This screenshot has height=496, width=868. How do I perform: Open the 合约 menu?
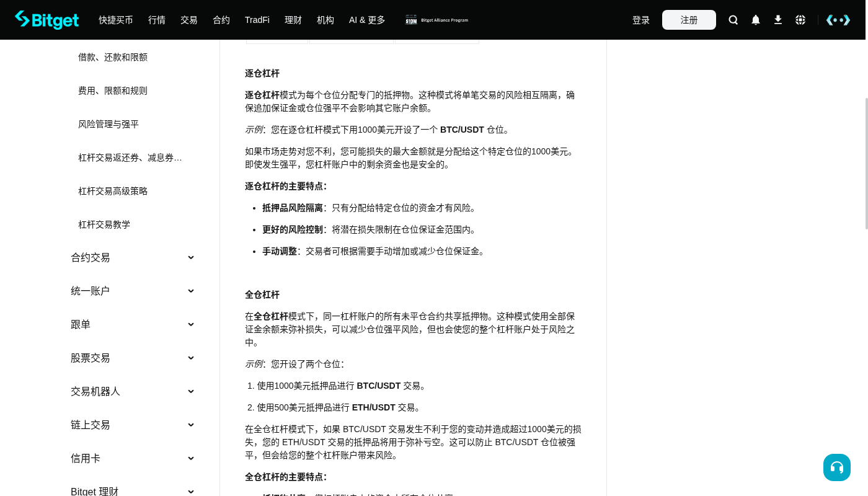[x=221, y=20]
